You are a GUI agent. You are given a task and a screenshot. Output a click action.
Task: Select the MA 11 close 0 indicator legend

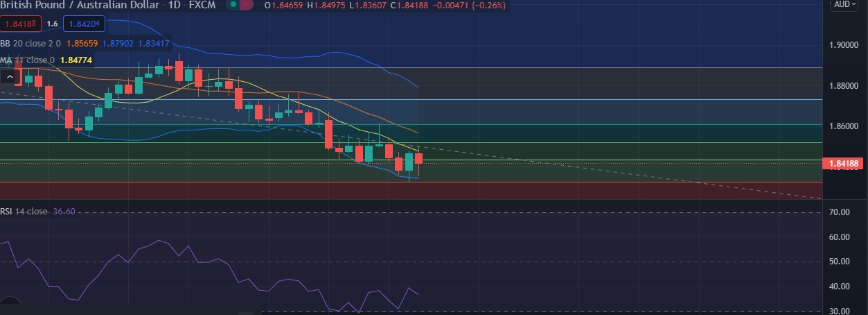tap(28, 60)
